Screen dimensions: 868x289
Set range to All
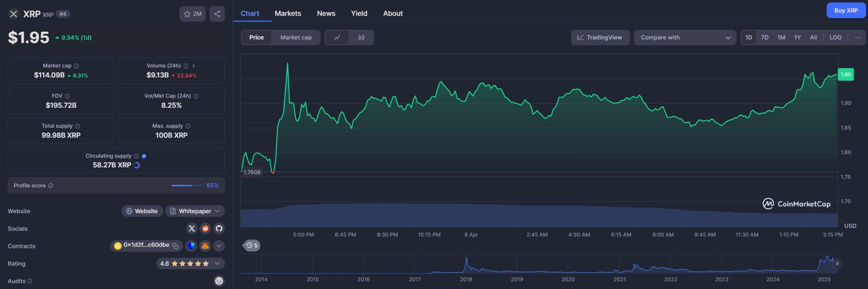pyautogui.click(x=813, y=37)
